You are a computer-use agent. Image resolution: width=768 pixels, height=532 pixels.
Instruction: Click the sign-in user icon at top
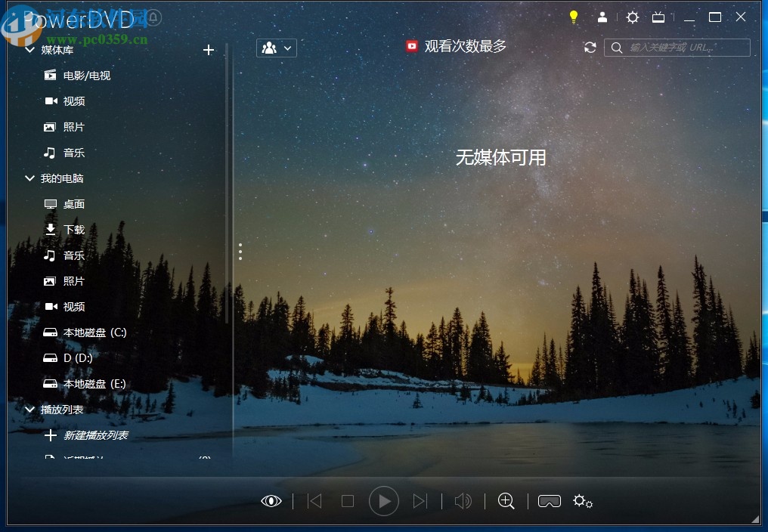[x=603, y=17]
